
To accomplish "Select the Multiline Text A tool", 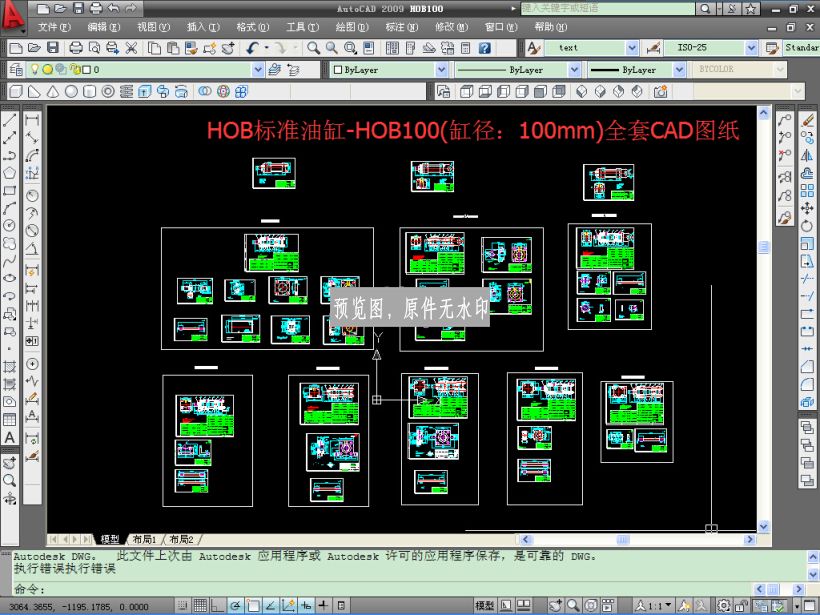I will click(9, 437).
